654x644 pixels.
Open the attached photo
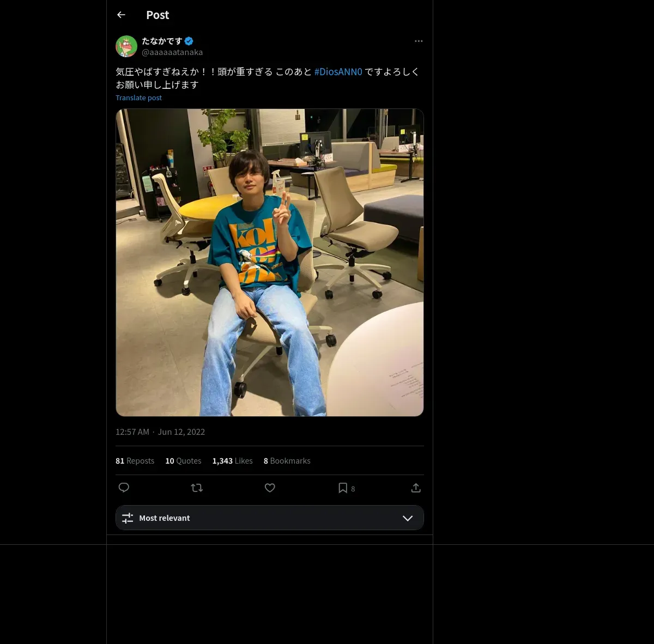tap(270, 263)
